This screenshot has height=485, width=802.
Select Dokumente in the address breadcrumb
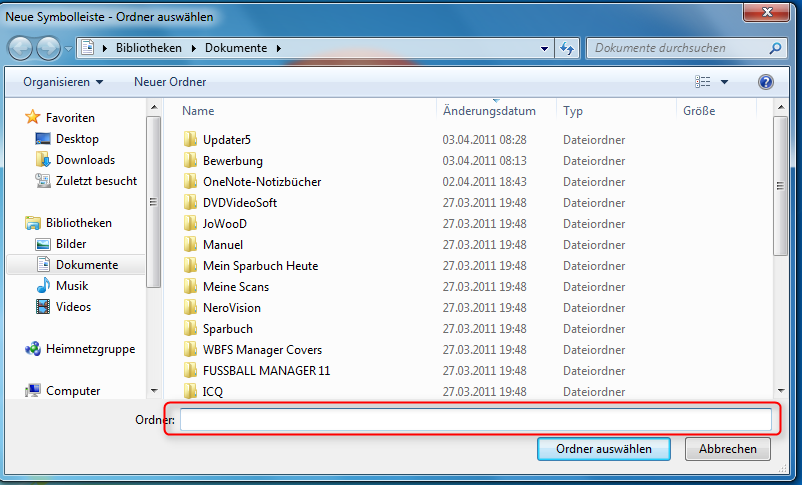236,48
